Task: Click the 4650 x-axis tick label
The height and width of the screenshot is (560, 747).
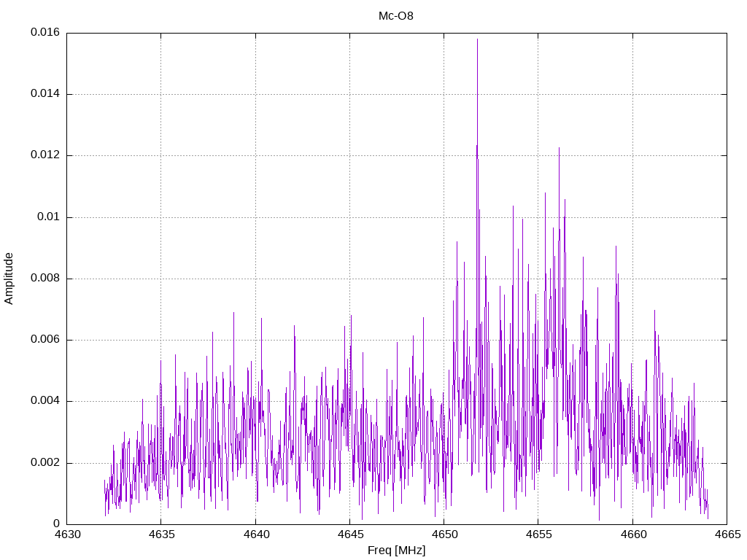Action: click(444, 534)
